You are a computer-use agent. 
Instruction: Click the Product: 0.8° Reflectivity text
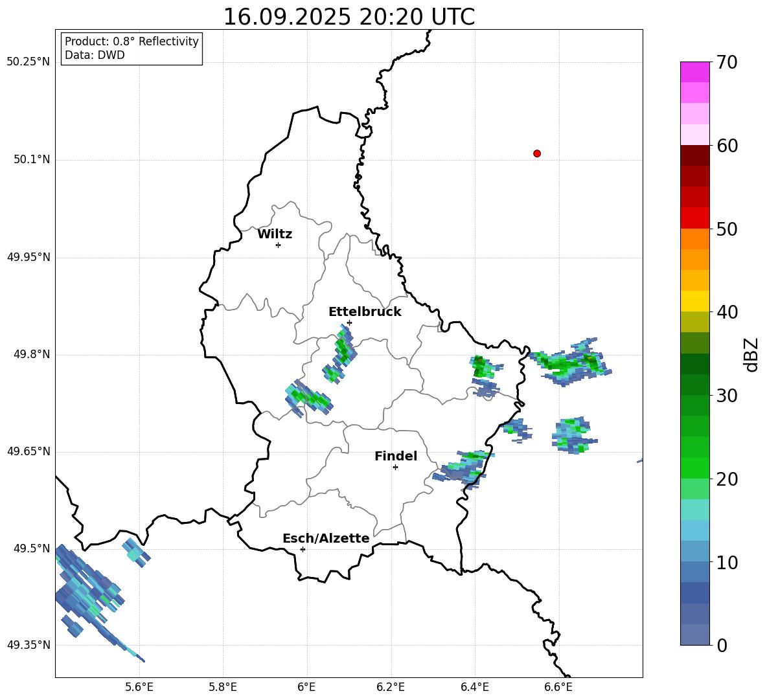pos(132,41)
